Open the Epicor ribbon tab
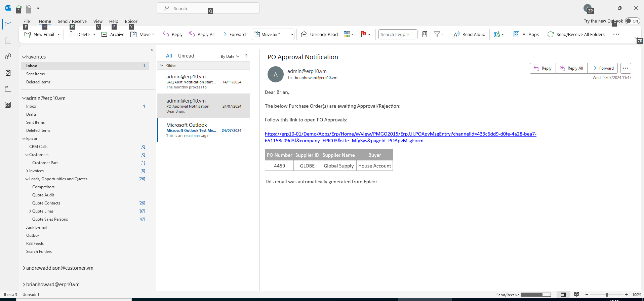644x301 pixels. [131, 21]
